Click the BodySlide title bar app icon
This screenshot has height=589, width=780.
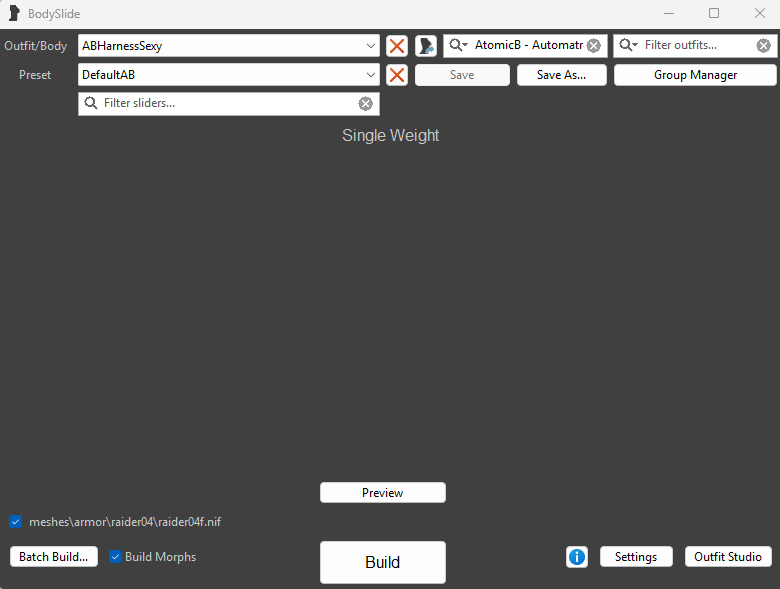coord(14,13)
